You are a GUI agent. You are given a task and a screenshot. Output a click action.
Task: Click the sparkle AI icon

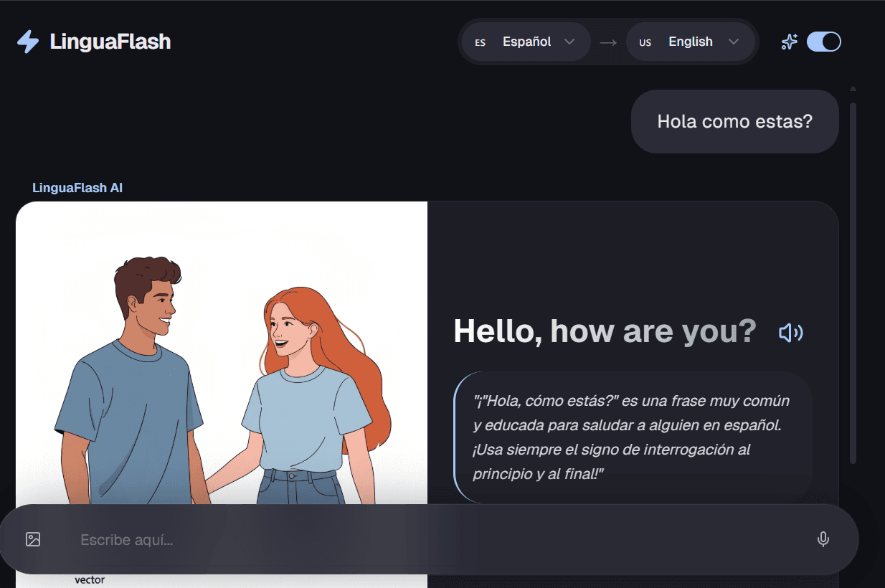click(x=789, y=42)
